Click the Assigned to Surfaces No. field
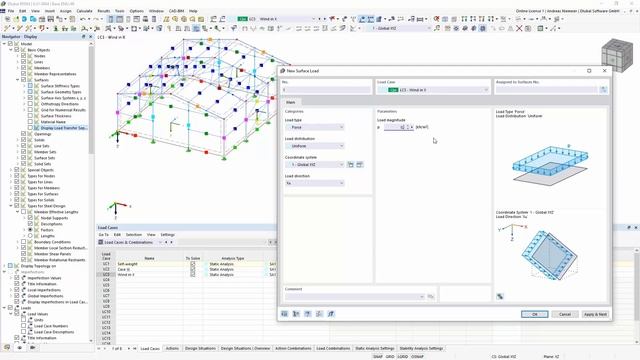Screen dimensions: 640x360 (547, 90)
